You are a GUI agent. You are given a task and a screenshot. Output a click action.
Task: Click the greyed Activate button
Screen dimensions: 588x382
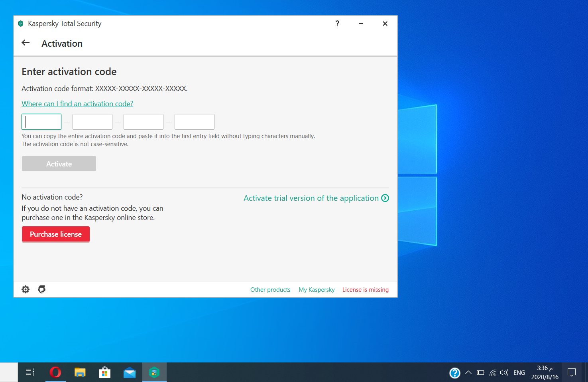[x=59, y=164]
